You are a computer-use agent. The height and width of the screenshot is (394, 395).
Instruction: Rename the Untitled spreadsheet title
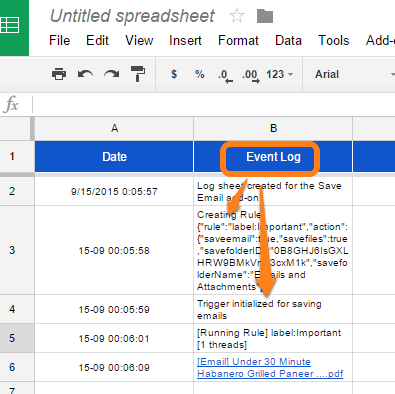click(x=132, y=16)
